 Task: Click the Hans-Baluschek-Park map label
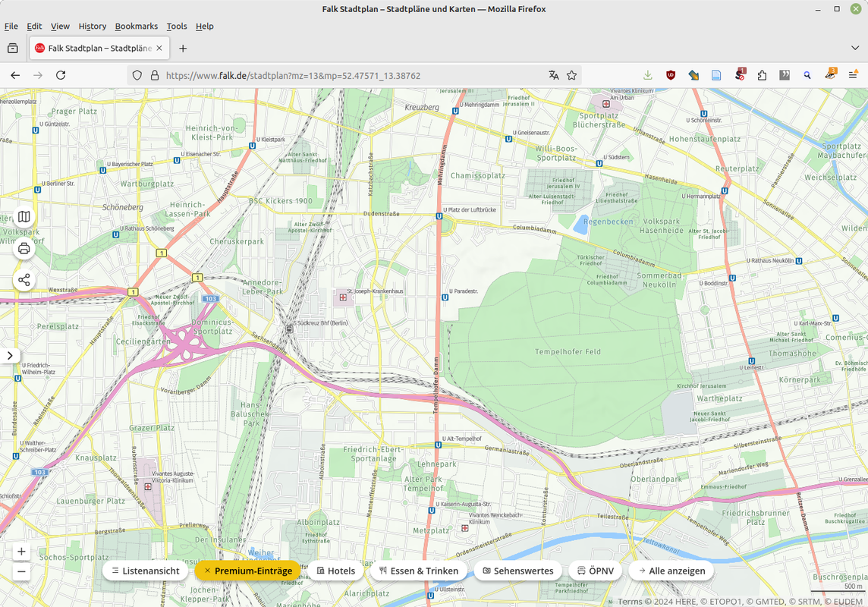251,414
